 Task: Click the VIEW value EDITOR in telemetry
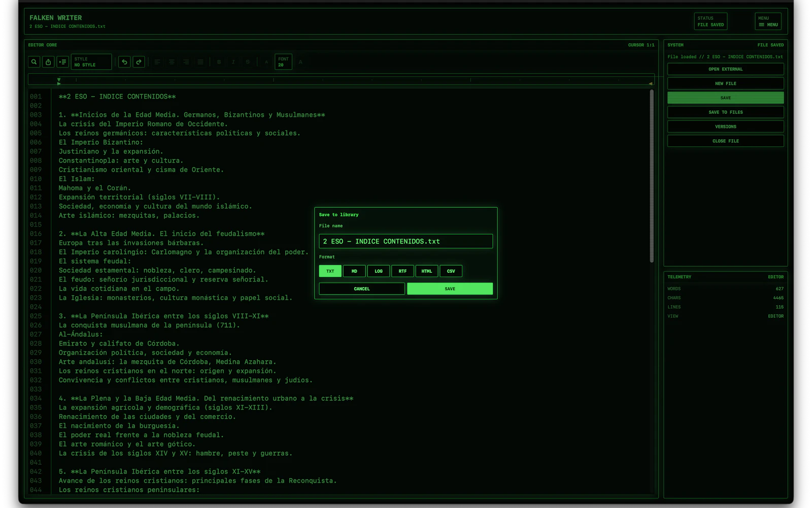pyautogui.click(x=776, y=316)
